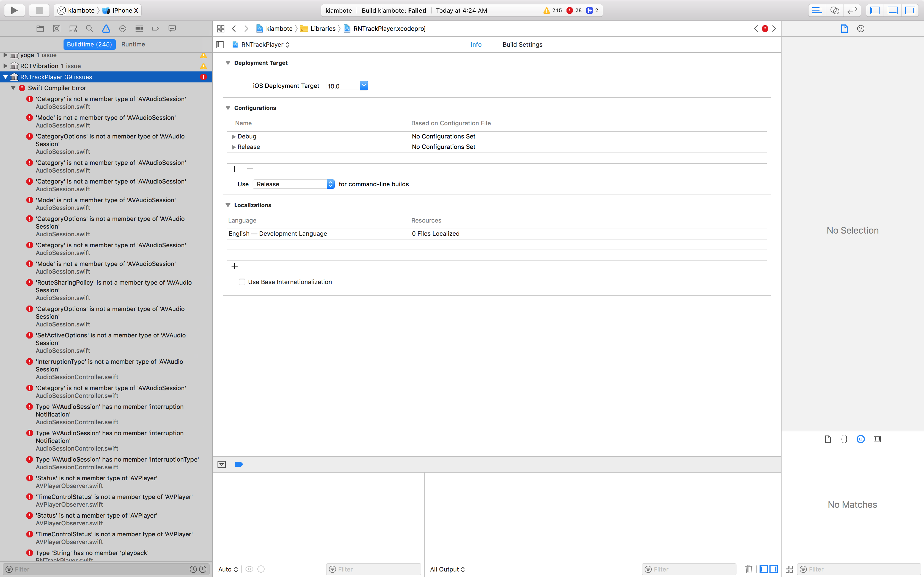Open the Breakpoint navigator

155,28
